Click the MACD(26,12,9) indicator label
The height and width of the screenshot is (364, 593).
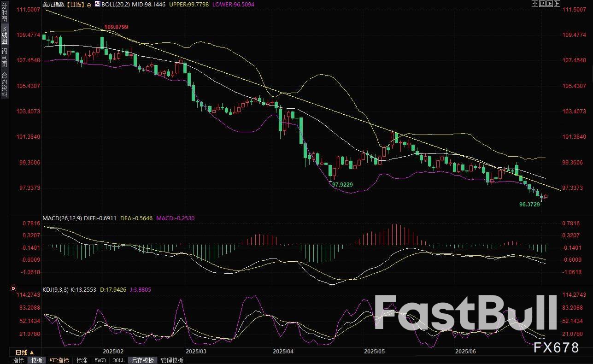[62, 218]
